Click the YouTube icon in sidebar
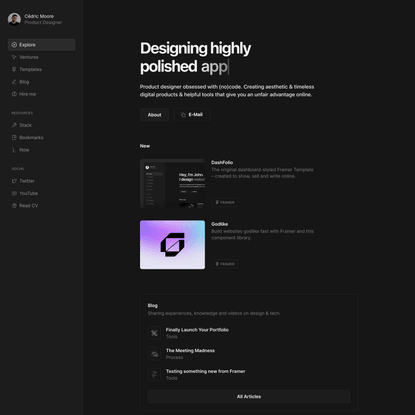415x415 pixels. click(x=14, y=193)
